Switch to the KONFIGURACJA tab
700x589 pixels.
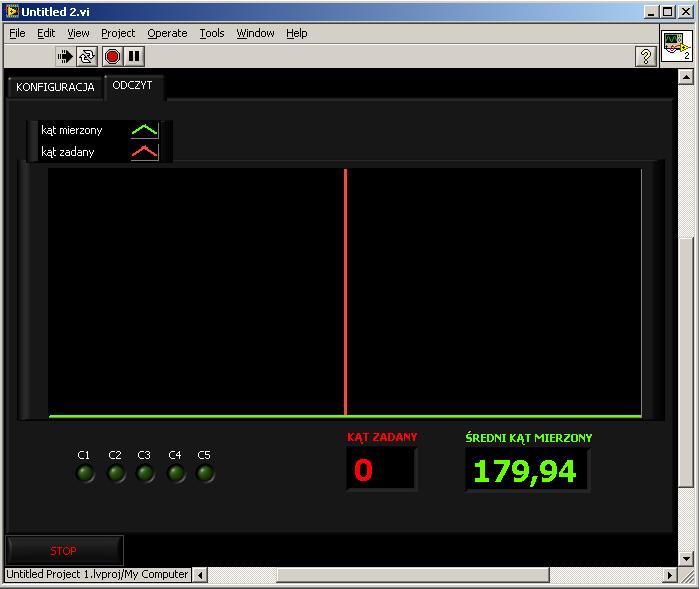[55, 87]
